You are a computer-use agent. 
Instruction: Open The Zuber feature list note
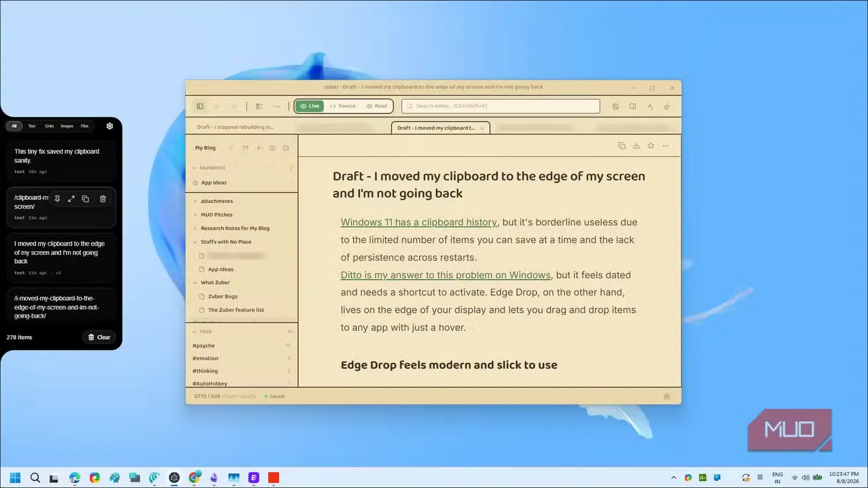236,310
